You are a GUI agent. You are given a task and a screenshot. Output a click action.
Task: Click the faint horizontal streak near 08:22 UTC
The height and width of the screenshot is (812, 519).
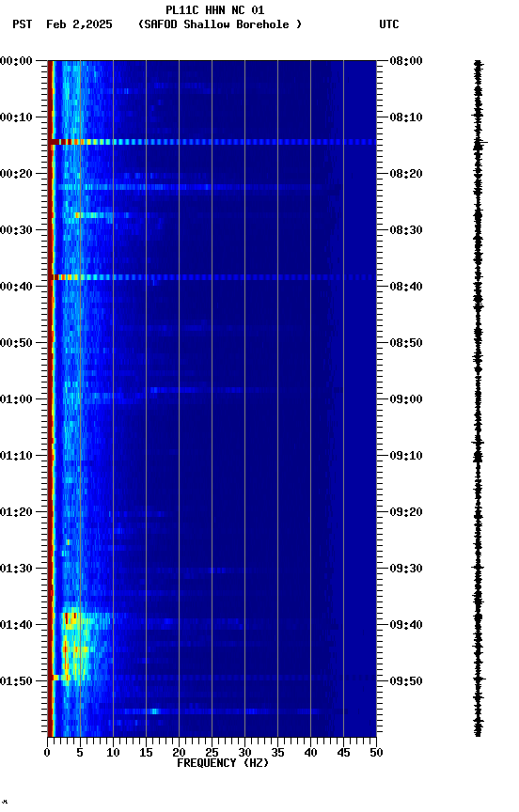pyautogui.click(x=191, y=187)
